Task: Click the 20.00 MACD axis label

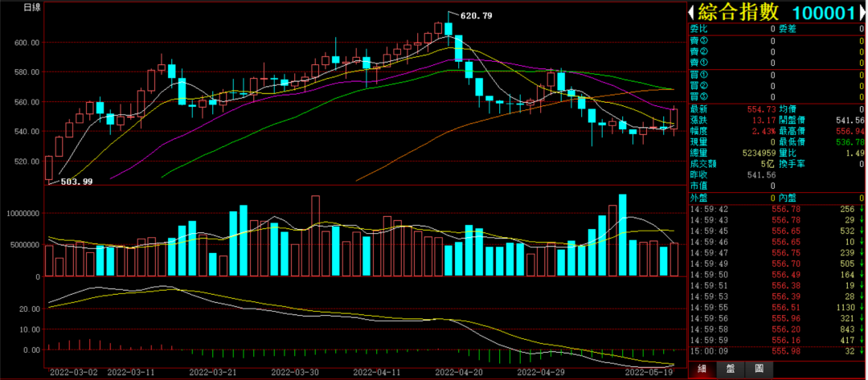Action: pyautogui.click(x=31, y=308)
